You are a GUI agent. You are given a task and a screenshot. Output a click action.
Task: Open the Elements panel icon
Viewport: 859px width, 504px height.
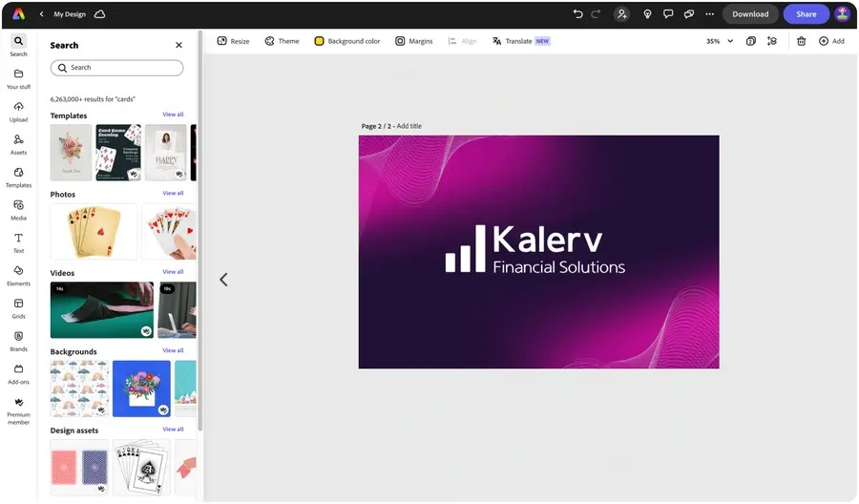(x=19, y=271)
